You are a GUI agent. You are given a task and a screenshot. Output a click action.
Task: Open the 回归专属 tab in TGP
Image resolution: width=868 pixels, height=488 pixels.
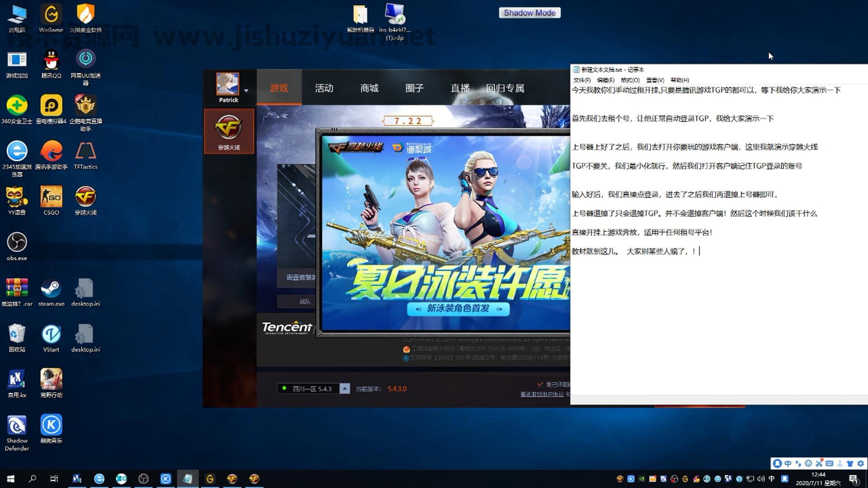(505, 88)
